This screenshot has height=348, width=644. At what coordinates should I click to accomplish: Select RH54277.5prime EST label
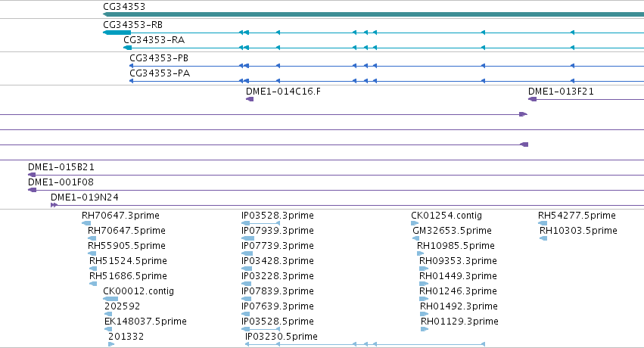[577, 216]
